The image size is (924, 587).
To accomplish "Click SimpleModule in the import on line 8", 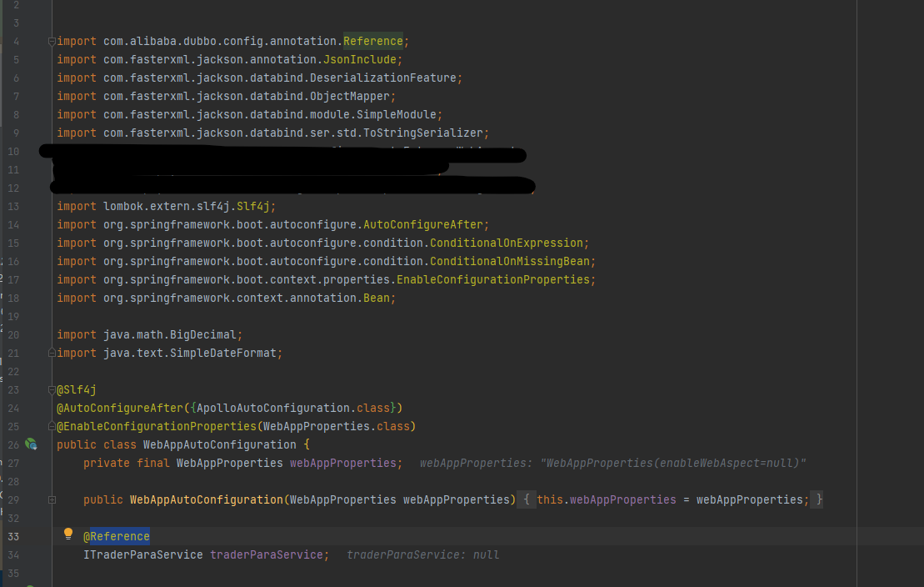I will coord(397,114).
